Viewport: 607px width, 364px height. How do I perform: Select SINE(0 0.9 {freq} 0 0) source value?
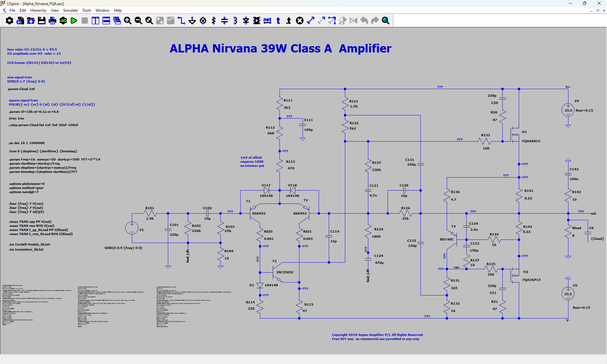[123, 248]
